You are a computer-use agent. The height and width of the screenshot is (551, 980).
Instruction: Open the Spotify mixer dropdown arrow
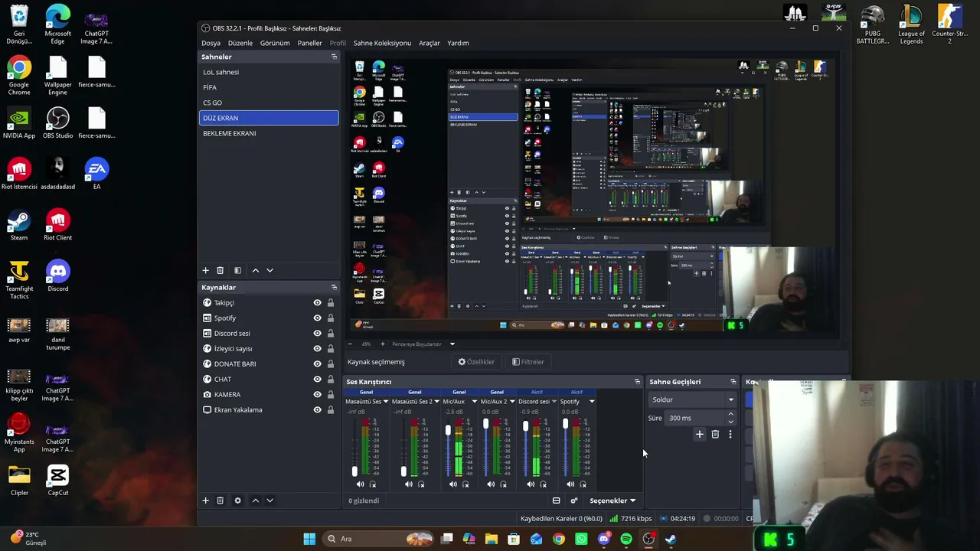(592, 401)
